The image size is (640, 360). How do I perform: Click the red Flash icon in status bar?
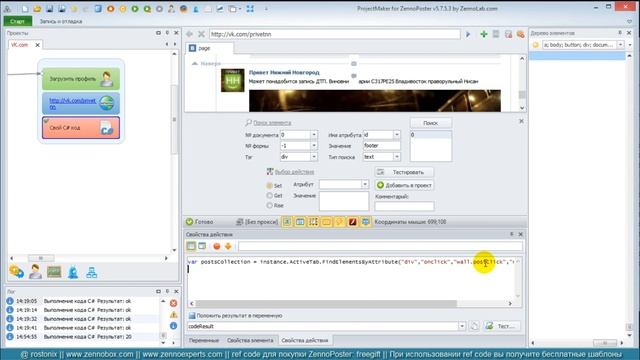point(353,222)
